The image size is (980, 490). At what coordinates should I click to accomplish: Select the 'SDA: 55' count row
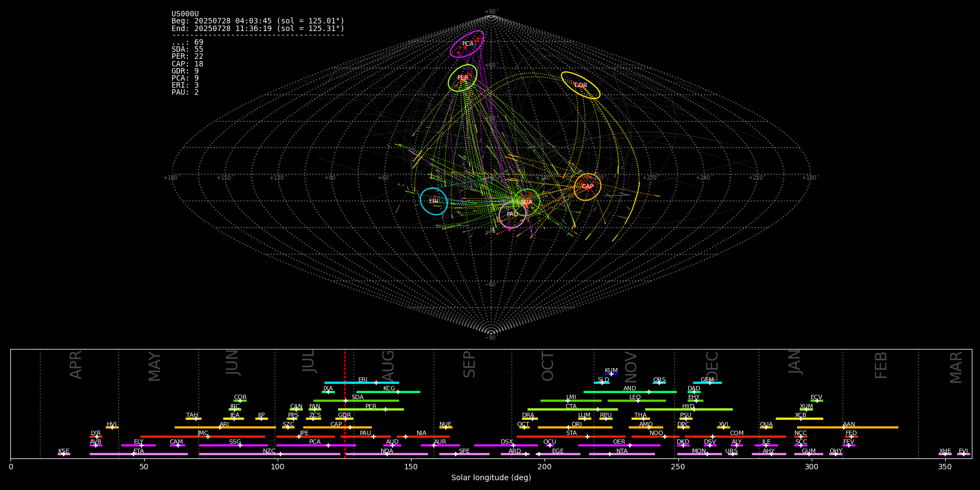coord(187,50)
